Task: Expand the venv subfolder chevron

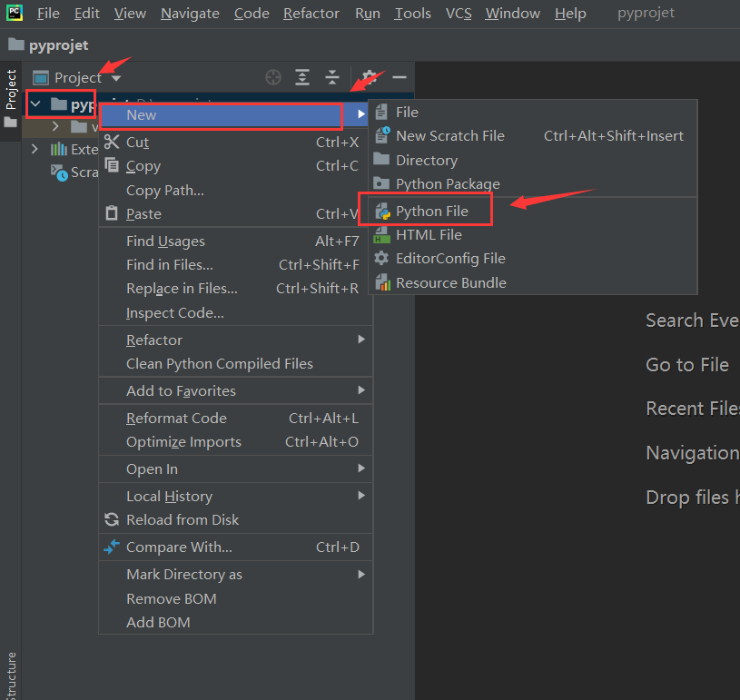Action: [55, 126]
